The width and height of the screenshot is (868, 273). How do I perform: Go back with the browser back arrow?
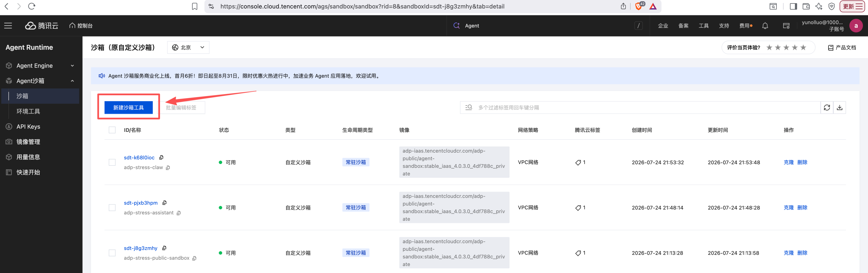coord(6,6)
